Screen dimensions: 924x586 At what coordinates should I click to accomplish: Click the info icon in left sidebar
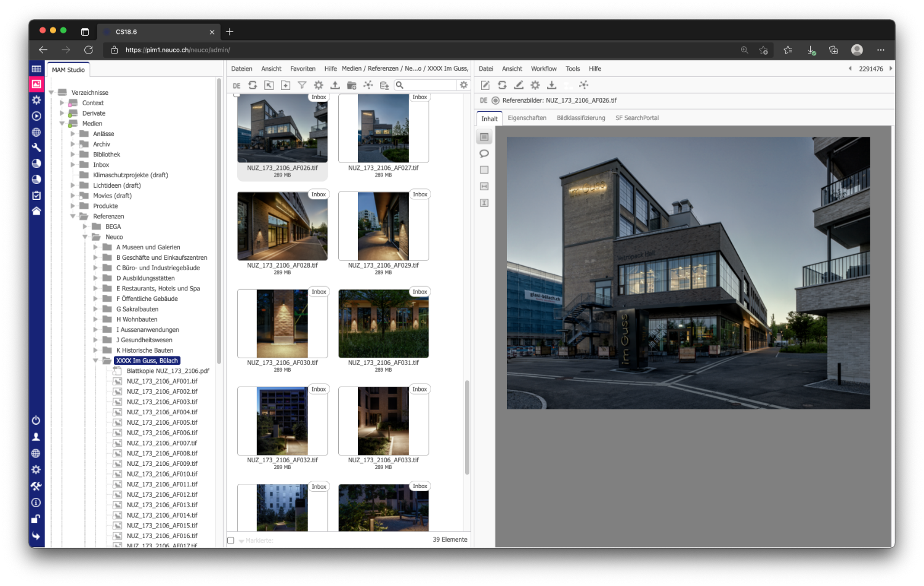pos(36,503)
